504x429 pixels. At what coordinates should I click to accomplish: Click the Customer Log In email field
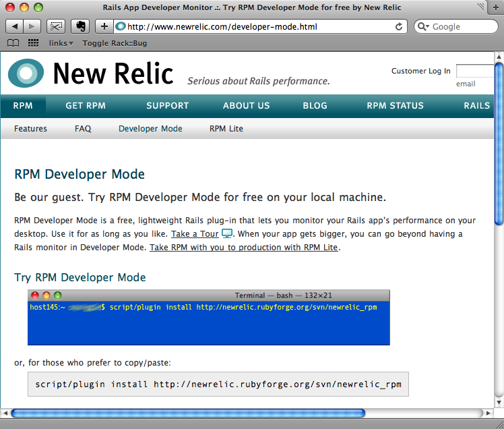click(475, 71)
